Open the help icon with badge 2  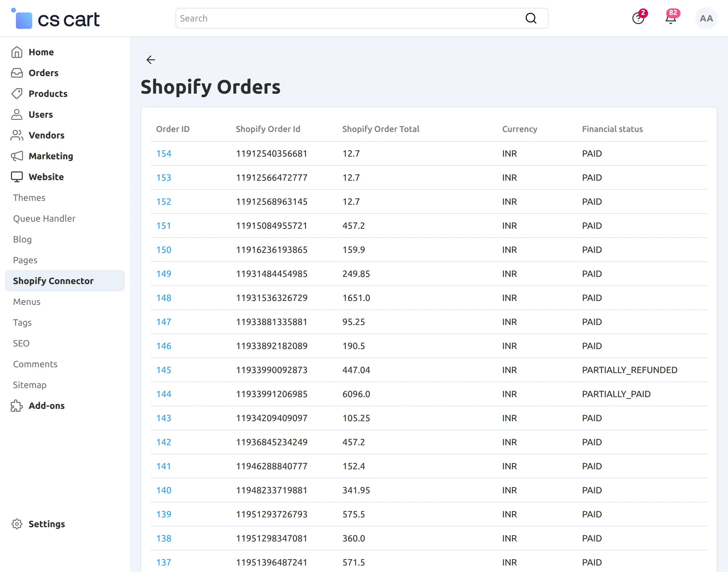pos(638,19)
